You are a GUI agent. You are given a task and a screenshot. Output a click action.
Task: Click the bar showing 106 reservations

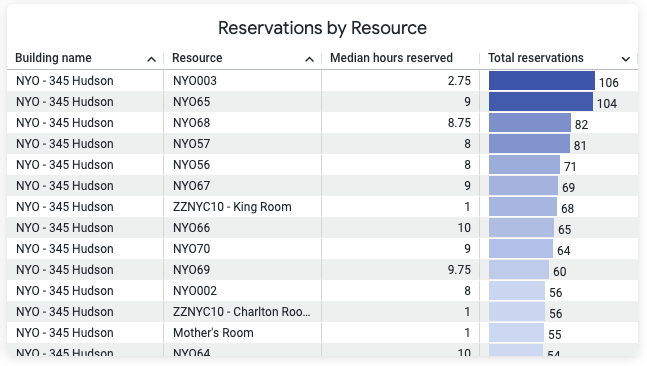(x=542, y=81)
